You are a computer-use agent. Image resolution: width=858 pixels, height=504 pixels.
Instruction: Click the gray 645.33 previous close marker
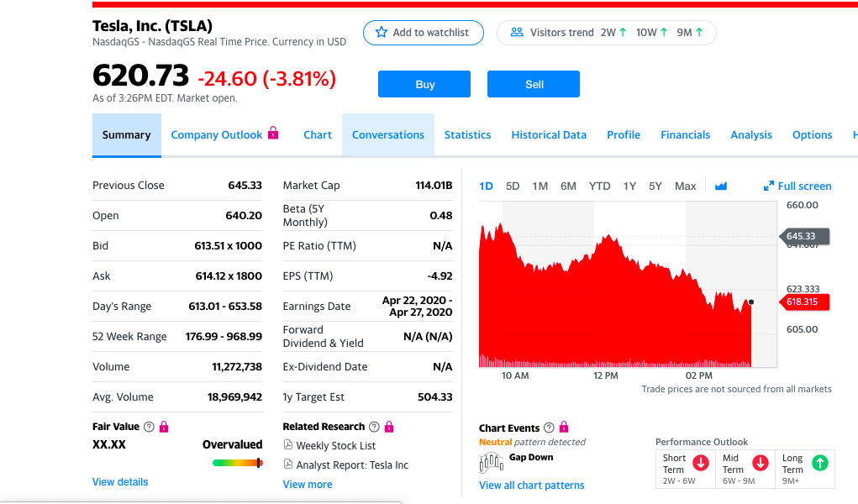[803, 236]
